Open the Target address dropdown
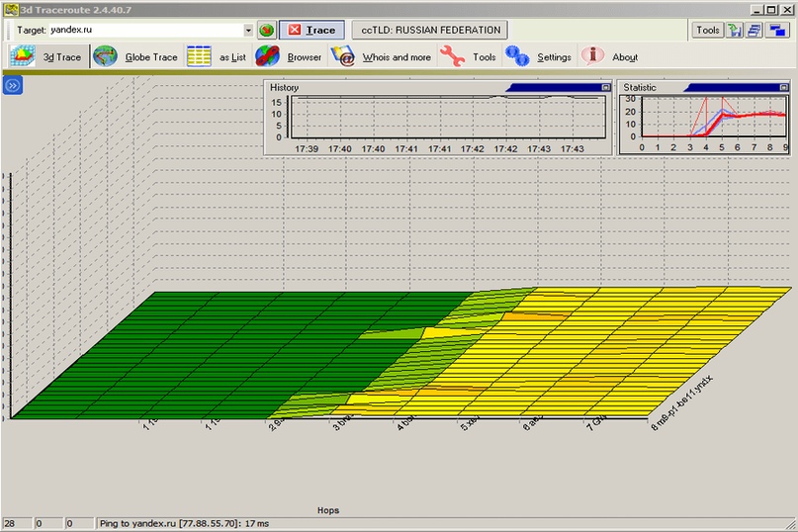This screenshot has height=532, width=798. 247,31
